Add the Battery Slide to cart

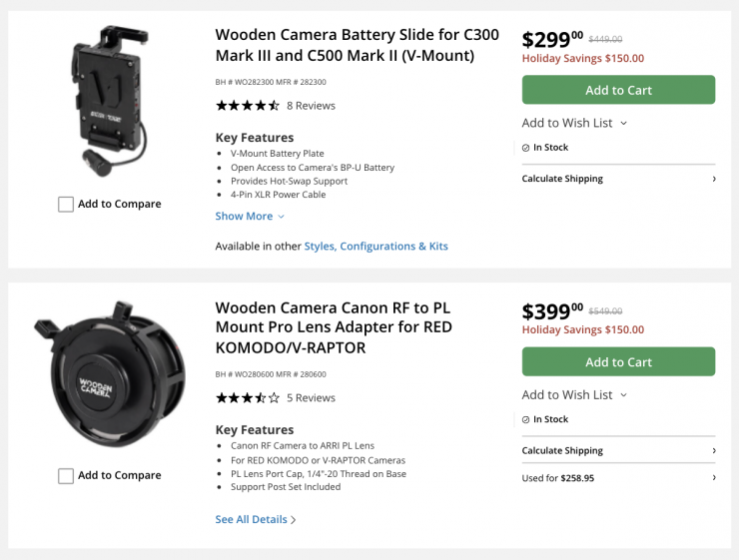click(x=618, y=90)
